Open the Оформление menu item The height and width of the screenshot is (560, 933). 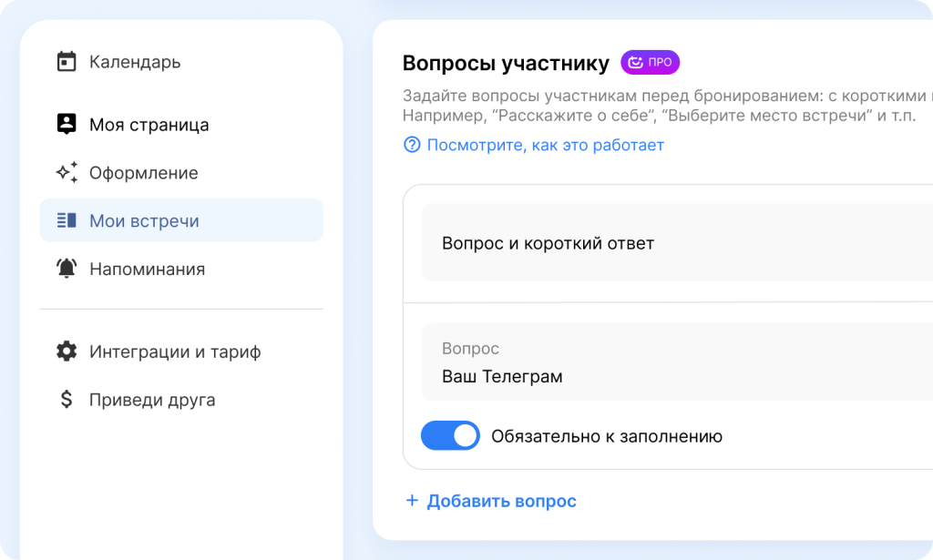[x=143, y=173]
